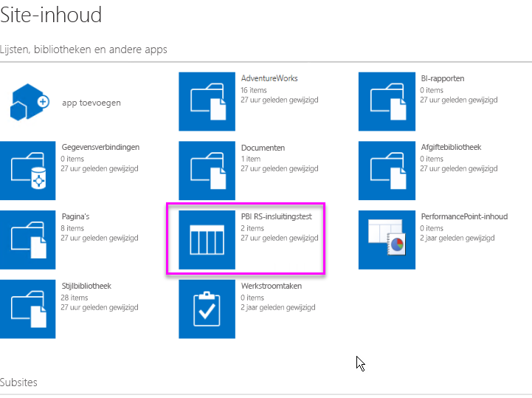Click the Site-inhoud page title
This screenshot has width=532, height=398.
[51, 15]
